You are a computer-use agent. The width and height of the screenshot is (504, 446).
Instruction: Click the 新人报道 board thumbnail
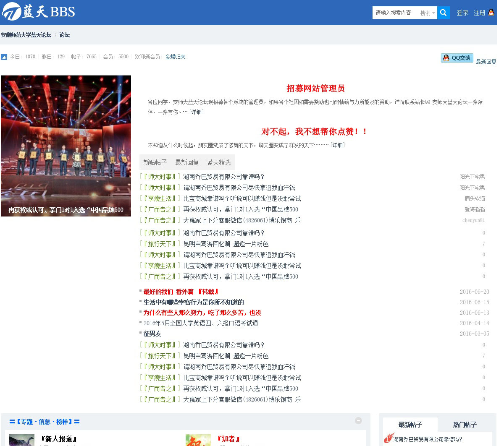(x=22, y=440)
